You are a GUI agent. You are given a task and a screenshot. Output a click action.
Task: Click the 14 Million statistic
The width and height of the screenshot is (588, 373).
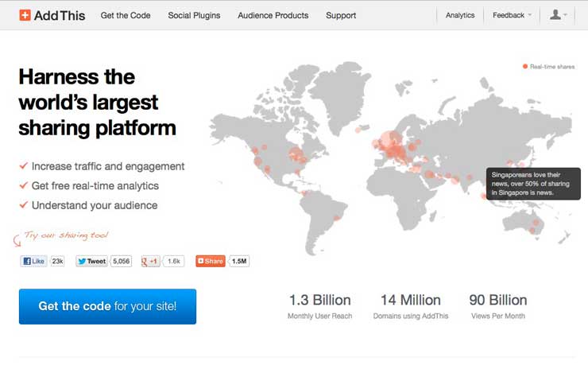click(x=411, y=300)
